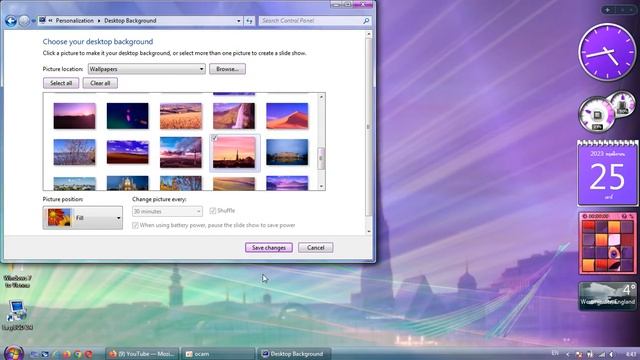
Task: Select the wheat field wallpaper thumbnail
Action: (x=181, y=116)
